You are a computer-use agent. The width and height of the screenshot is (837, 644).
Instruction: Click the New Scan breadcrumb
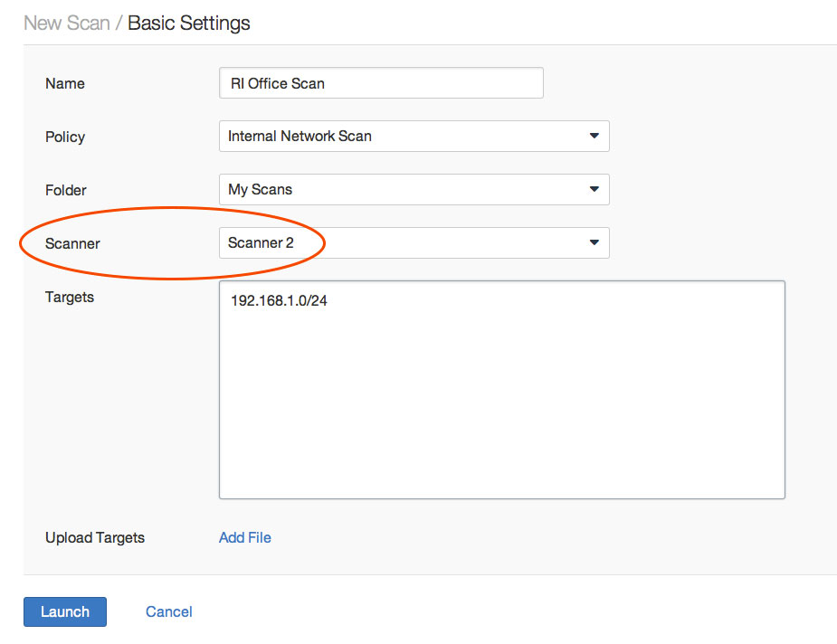click(67, 23)
